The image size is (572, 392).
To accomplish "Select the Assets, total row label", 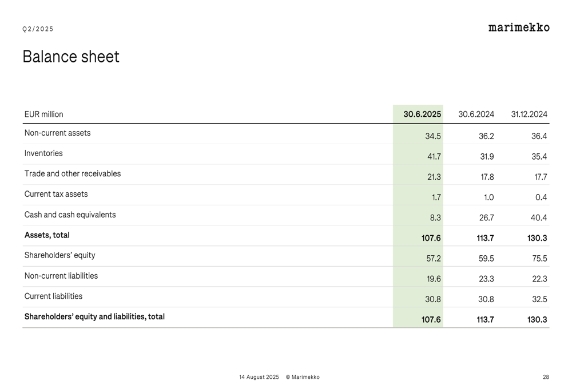I will tap(47, 235).
